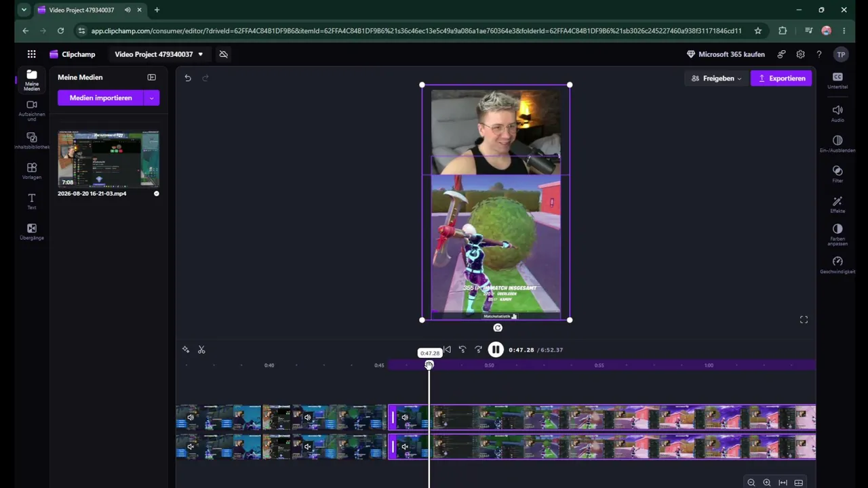Unmute the middle lower track clip
Screen dimensions: 868x488
307,447
